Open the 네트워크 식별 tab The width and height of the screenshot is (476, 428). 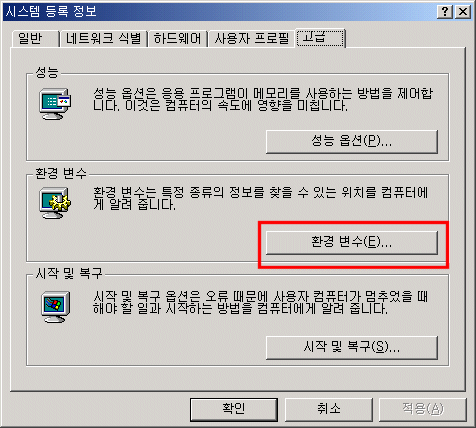tap(103, 38)
